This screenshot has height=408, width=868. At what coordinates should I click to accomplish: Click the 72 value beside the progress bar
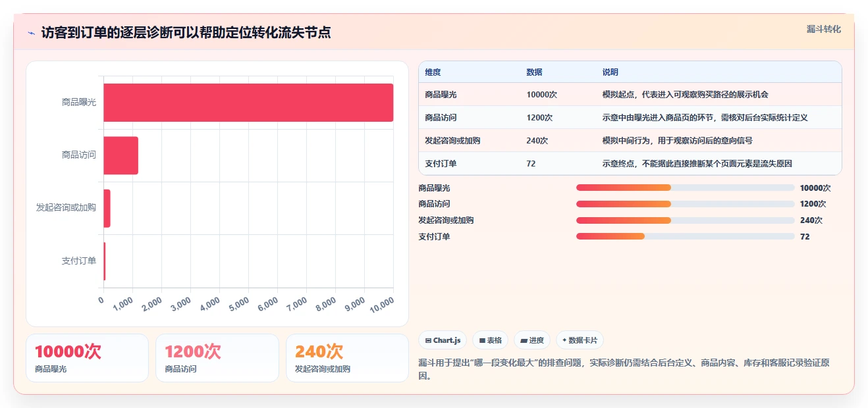[x=805, y=237]
